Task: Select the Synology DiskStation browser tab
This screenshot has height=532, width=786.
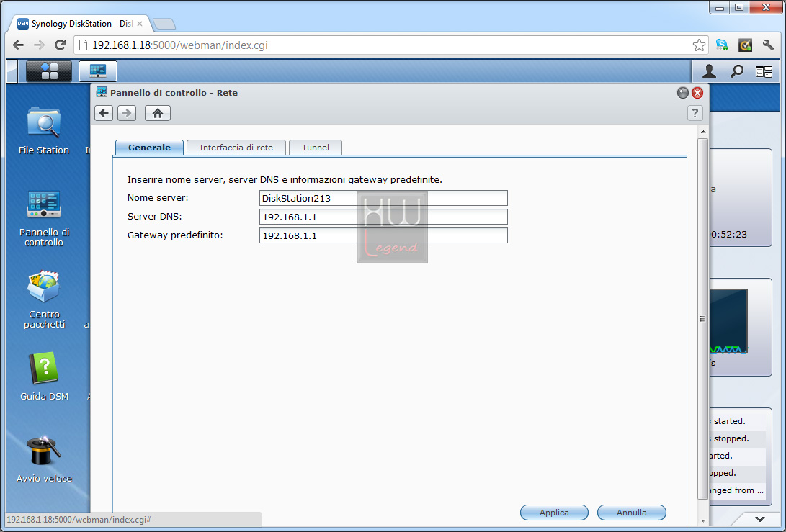Action: (x=80, y=24)
